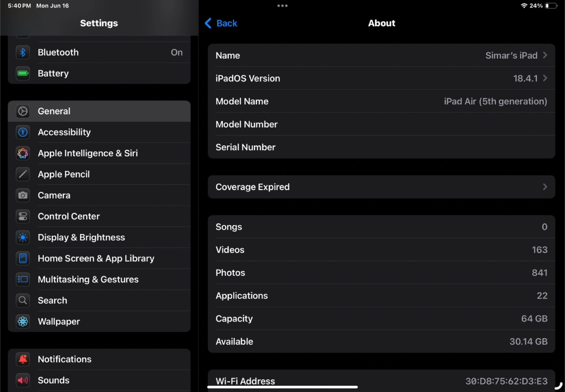
Task: Tap the General gear icon
Action: (x=23, y=111)
